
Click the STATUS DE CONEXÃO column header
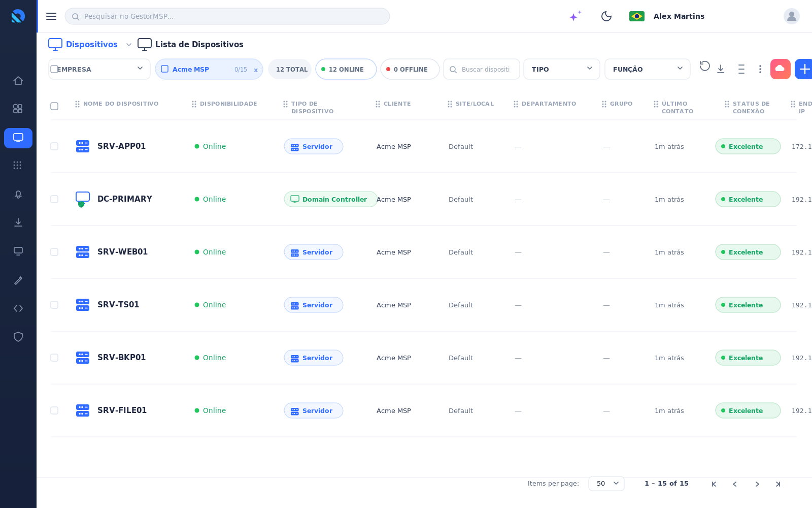[x=751, y=107]
